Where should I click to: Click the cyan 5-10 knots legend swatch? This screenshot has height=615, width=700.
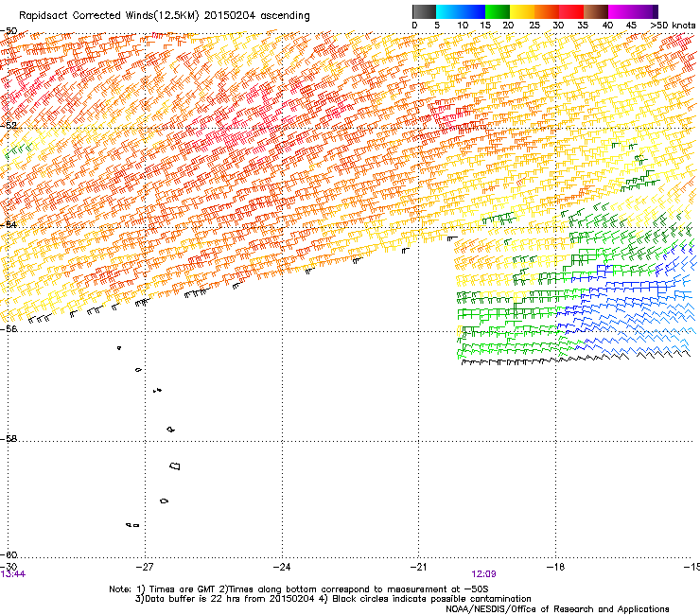(448, 11)
